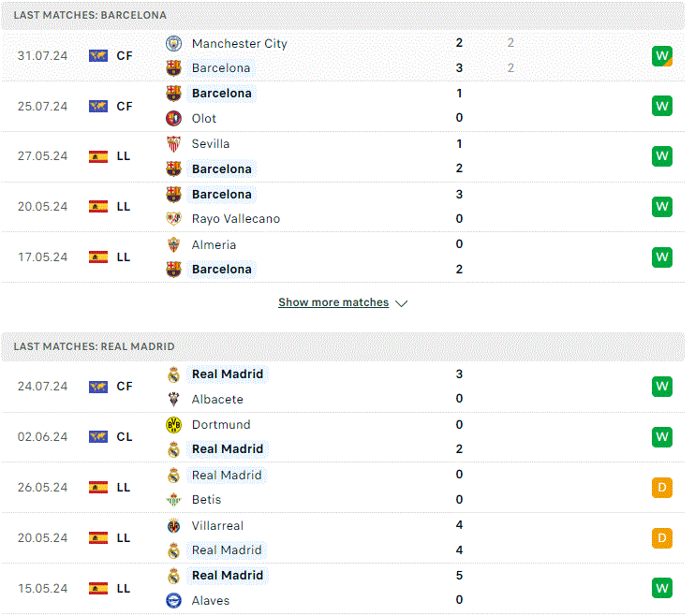Click the Villarreal team crest
The image size is (695, 616).
click(173, 525)
